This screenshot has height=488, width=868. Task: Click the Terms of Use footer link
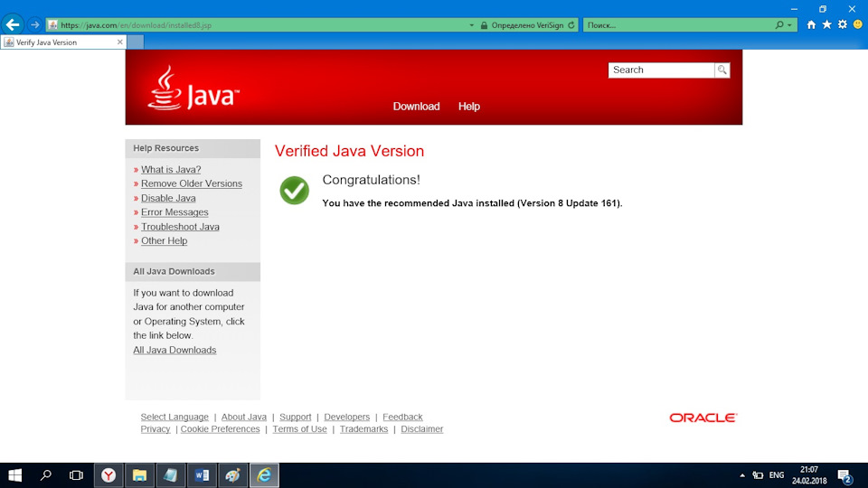pos(299,429)
